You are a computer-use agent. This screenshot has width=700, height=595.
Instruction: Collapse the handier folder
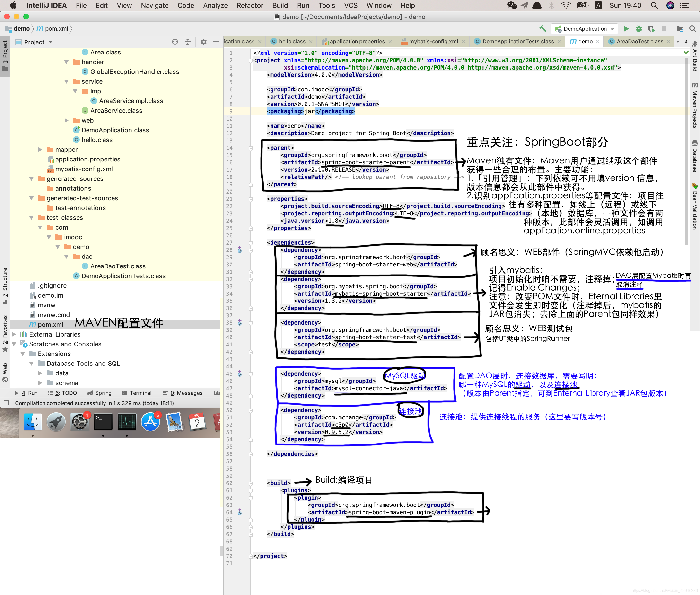[66, 62]
